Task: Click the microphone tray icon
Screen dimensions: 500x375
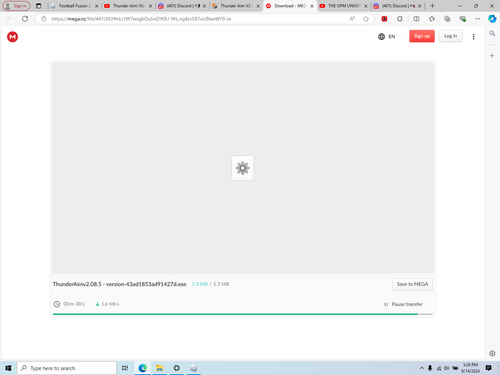Action: pyautogui.click(x=430, y=368)
